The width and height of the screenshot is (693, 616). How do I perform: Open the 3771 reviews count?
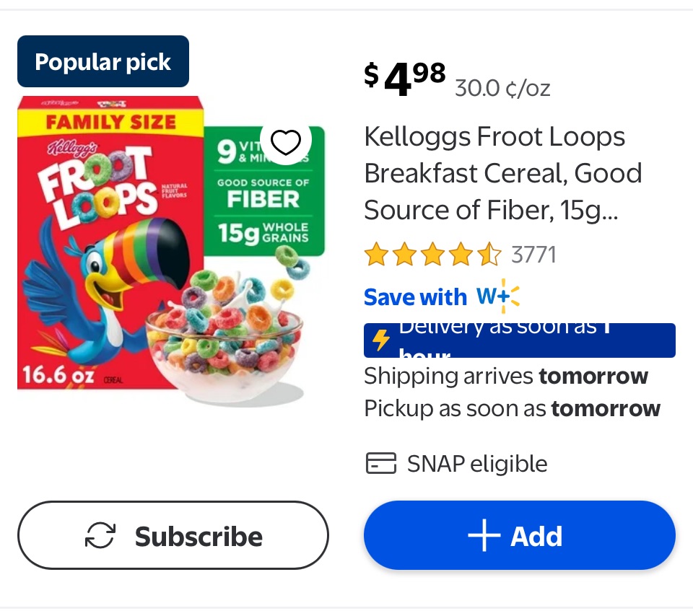533,255
